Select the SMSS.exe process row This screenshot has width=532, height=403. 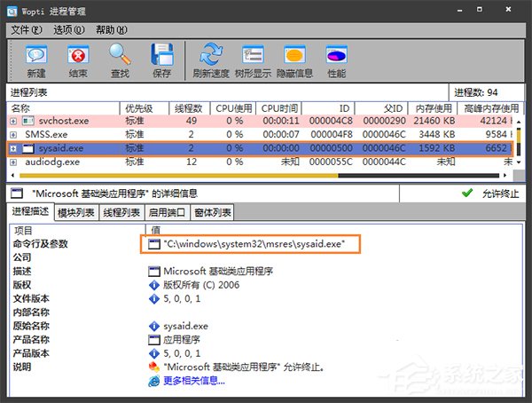click(x=260, y=135)
